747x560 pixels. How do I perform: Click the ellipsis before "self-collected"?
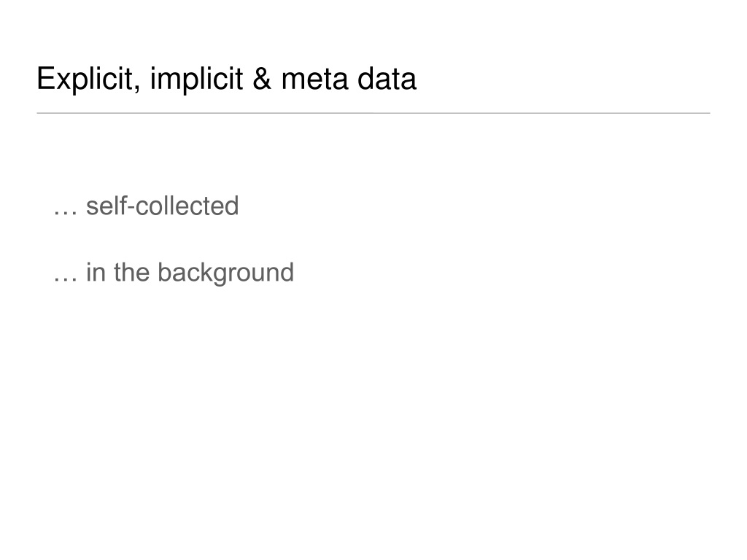[65, 214]
